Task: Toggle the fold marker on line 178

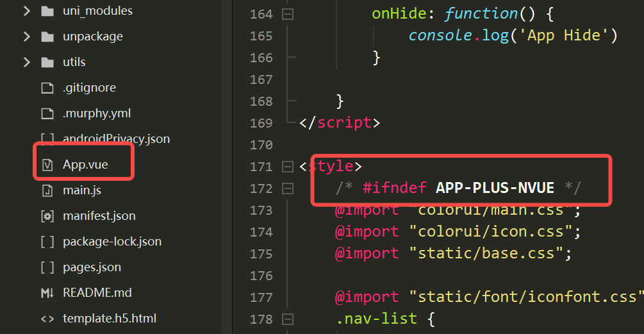Action: click(x=288, y=319)
